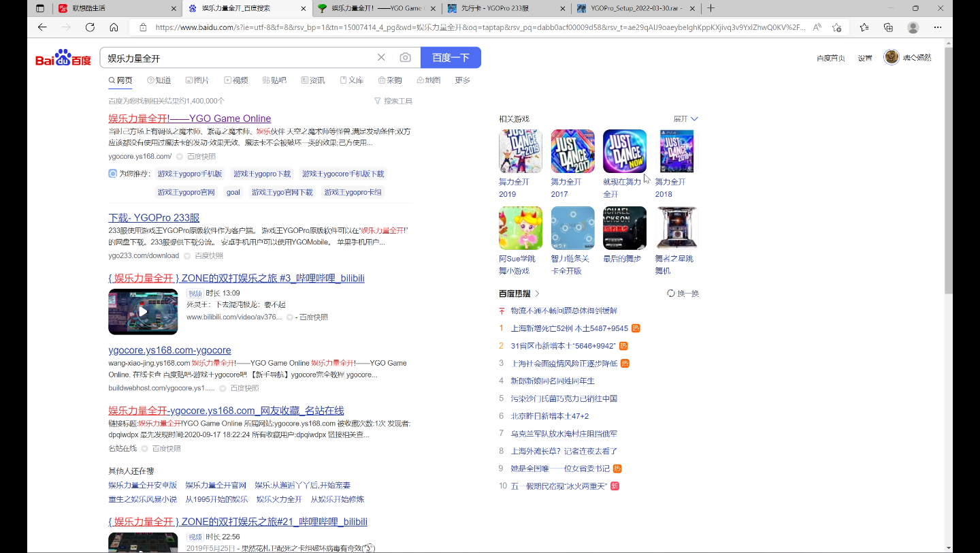Screen dimensions: 980x553
Task: Switch to the 先行卡 - YGOPro 233服 tab
Action: (x=507, y=8)
